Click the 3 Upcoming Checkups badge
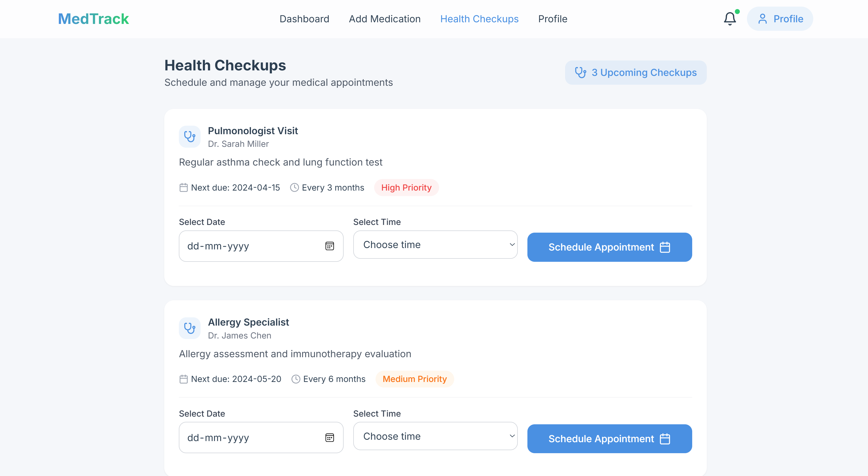Image resolution: width=868 pixels, height=476 pixels. click(636, 72)
